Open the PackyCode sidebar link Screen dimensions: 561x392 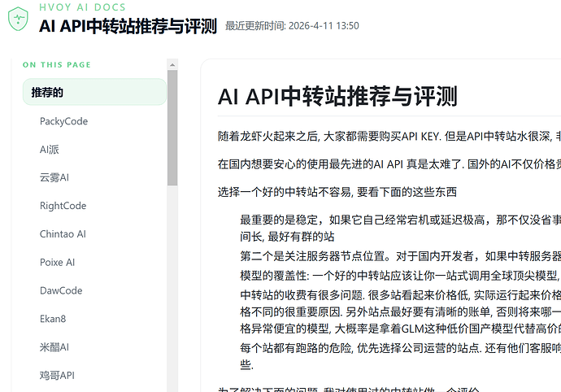(x=63, y=121)
